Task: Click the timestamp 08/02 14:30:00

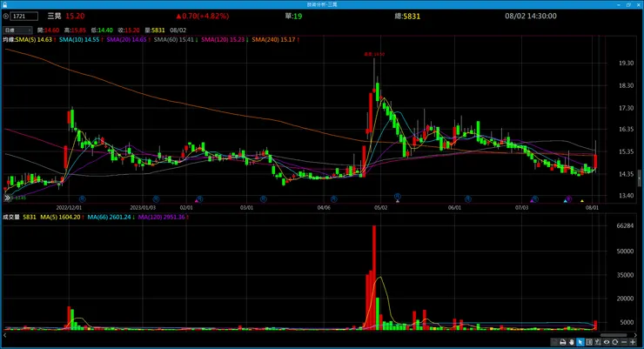Action: (x=531, y=16)
